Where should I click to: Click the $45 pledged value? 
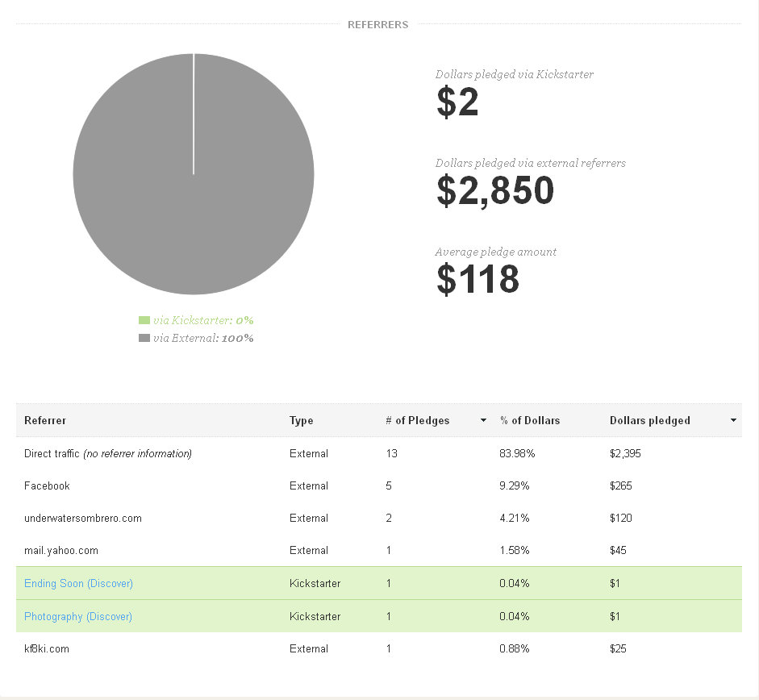(x=618, y=551)
